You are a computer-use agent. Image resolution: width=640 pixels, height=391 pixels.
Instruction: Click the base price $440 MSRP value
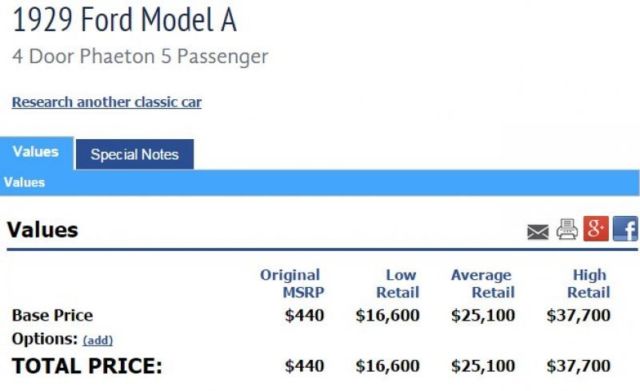(x=304, y=315)
